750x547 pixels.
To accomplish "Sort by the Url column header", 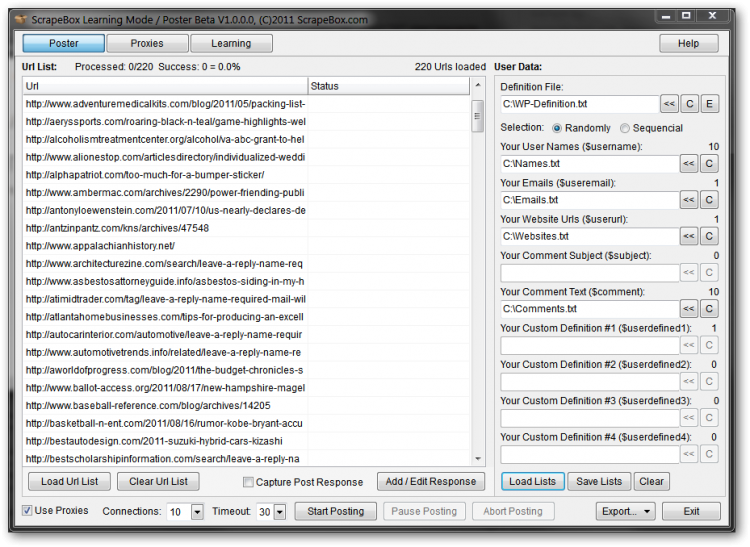I will pos(165,86).
